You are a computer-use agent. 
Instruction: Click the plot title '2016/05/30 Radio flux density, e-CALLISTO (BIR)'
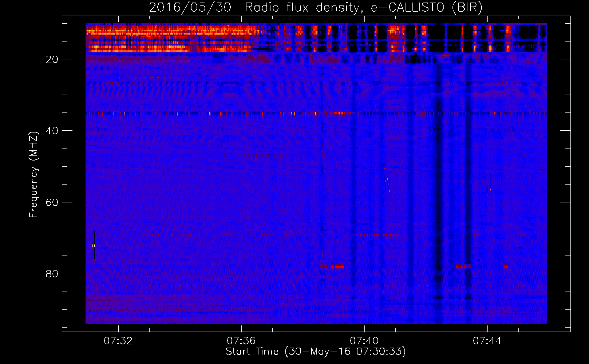pyautogui.click(x=316, y=7)
